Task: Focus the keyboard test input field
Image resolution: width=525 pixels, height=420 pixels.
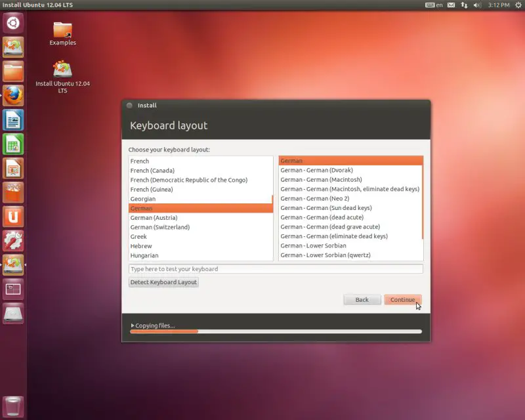Action: tap(276, 269)
